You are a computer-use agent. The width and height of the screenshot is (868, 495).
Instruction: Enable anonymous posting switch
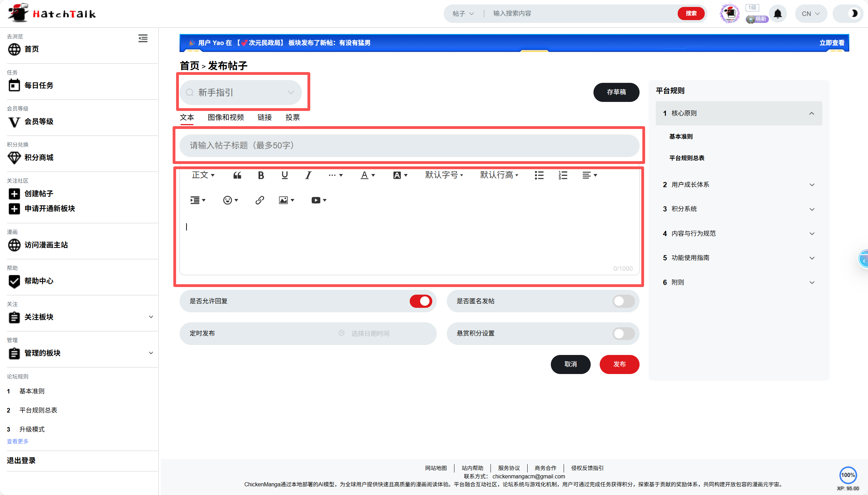pyautogui.click(x=623, y=301)
